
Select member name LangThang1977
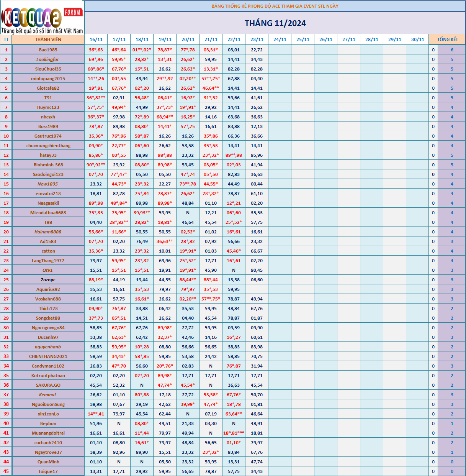(x=48, y=261)
